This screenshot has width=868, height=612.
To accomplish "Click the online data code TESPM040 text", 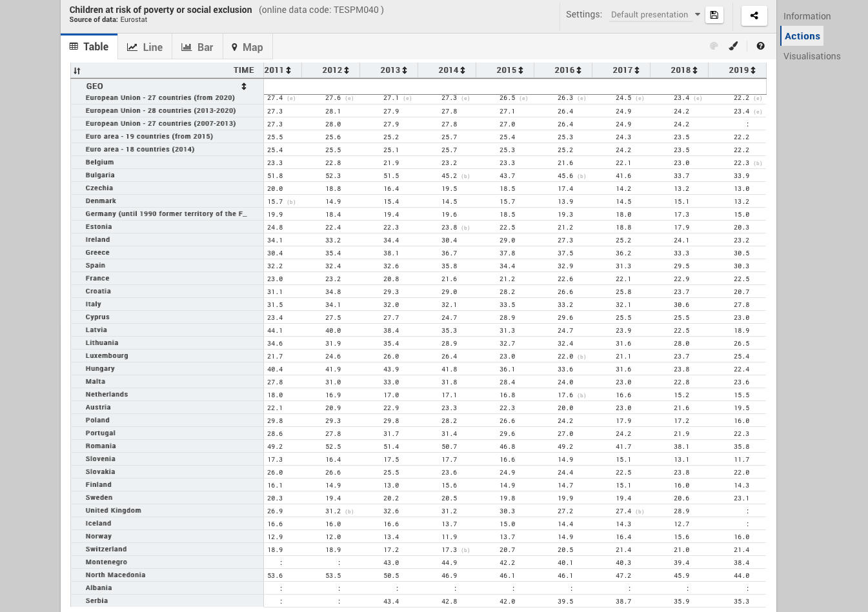I will (321, 10).
